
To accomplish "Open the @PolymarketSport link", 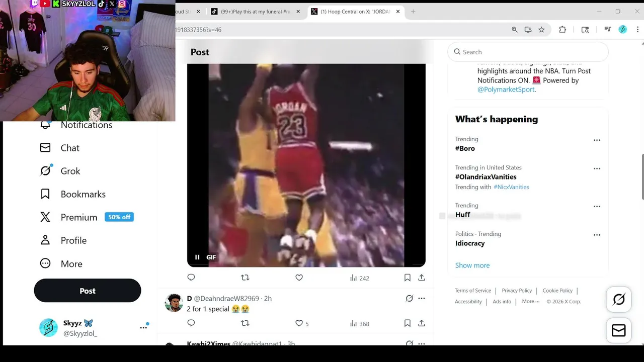I will (506, 89).
